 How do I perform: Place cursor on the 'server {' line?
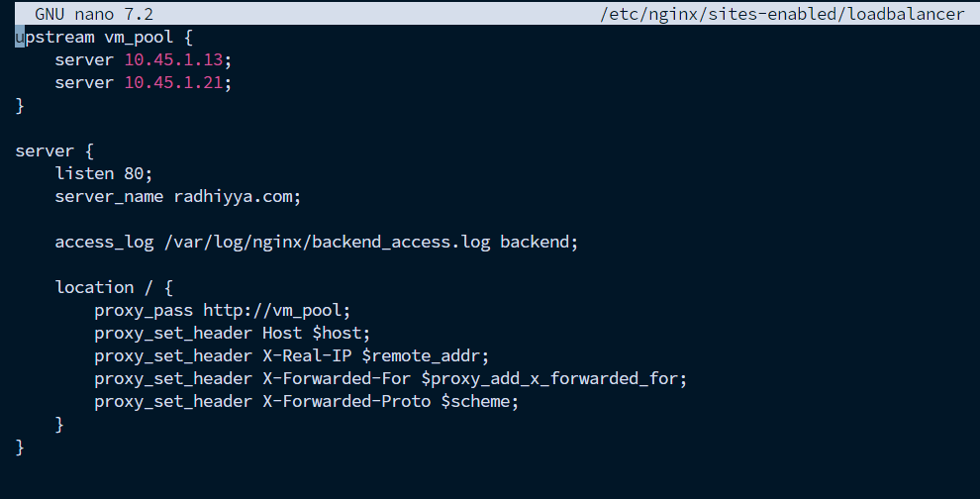[x=54, y=150]
